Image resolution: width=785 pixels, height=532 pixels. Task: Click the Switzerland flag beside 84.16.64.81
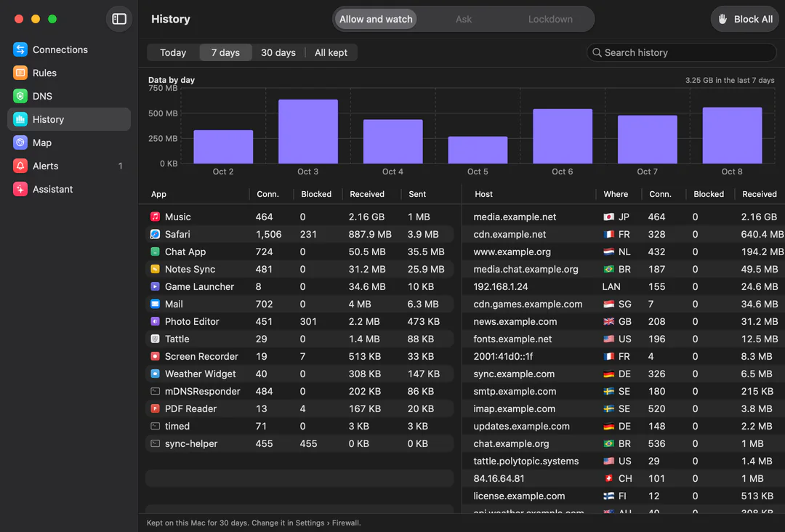point(609,478)
